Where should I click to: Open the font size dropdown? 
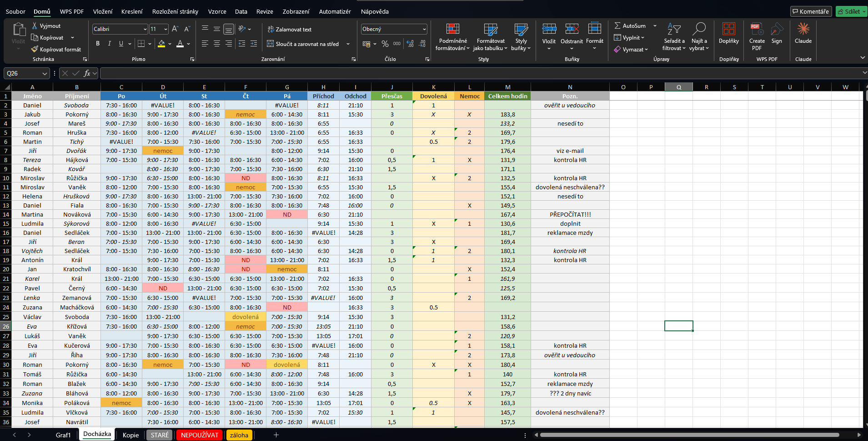pyautogui.click(x=166, y=29)
